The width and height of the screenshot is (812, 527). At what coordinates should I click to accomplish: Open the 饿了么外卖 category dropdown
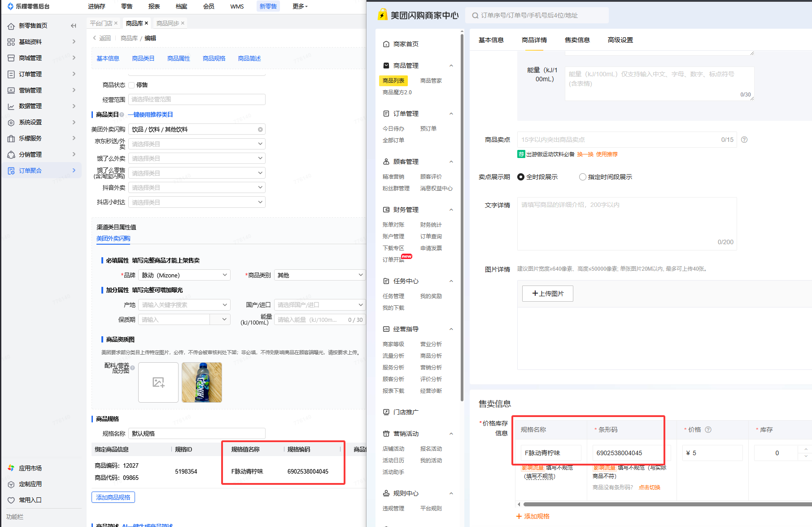(x=197, y=158)
